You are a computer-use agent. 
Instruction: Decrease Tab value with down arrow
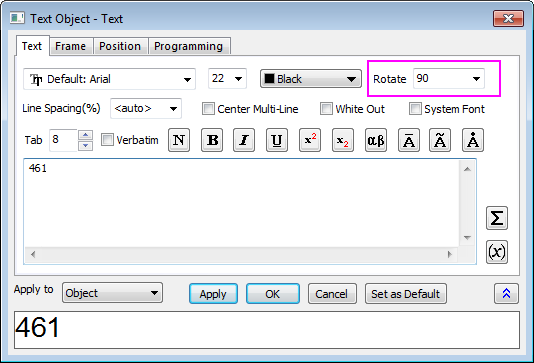coord(85,145)
